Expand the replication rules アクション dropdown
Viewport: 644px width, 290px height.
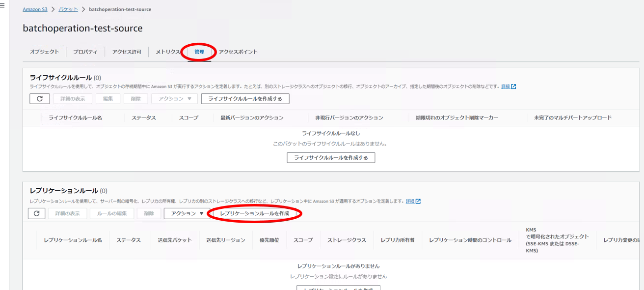pyautogui.click(x=187, y=214)
